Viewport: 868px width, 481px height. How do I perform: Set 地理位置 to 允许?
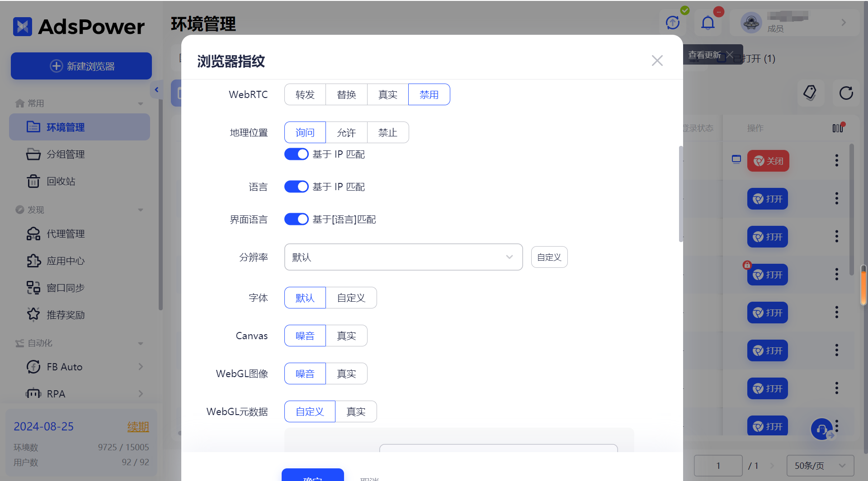(x=346, y=132)
